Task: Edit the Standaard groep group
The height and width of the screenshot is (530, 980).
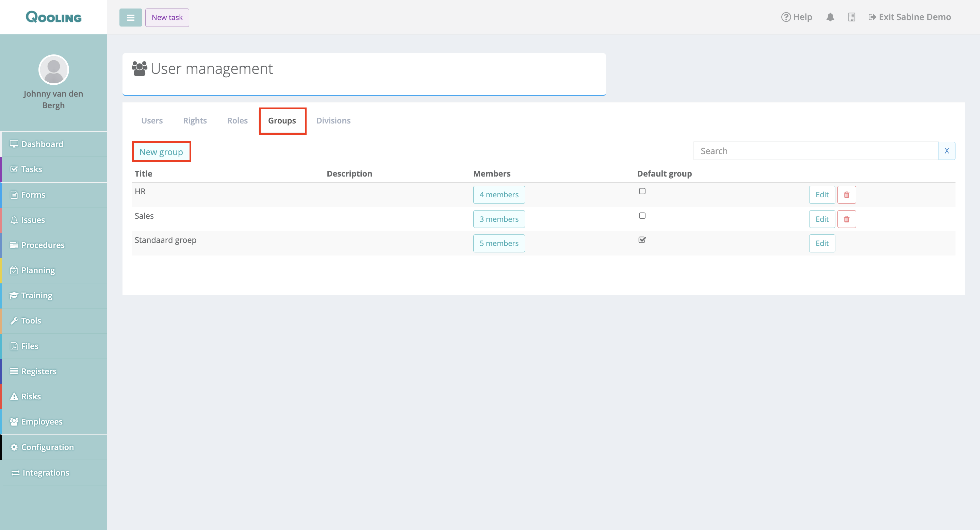Action: (x=822, y=243)
